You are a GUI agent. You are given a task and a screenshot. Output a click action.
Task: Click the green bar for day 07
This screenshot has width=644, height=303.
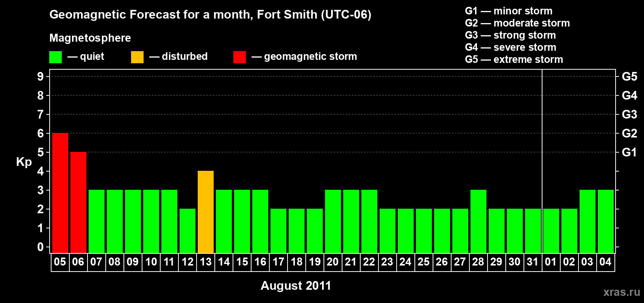[x=97, y=222]
